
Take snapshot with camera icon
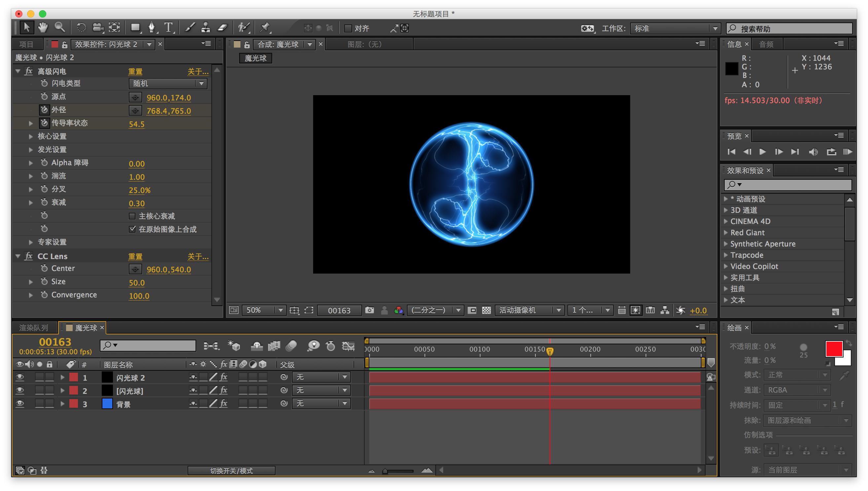370,310
